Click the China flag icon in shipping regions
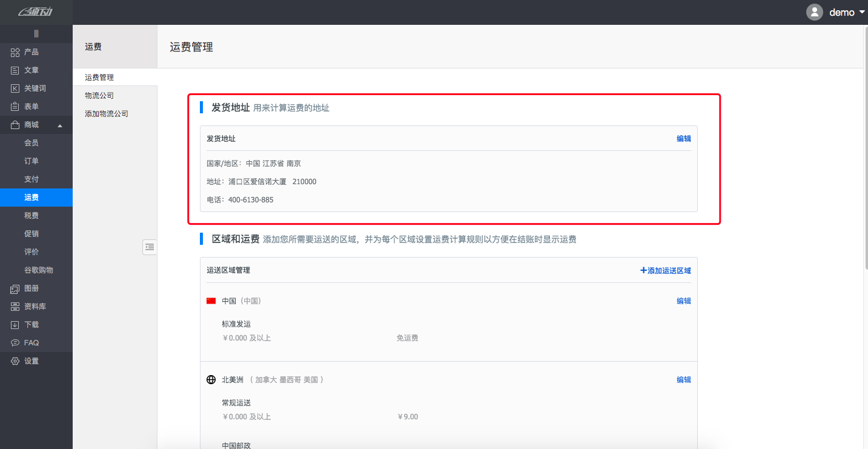Viewport: 868px width, 449px height. click(x=210, y=300)
